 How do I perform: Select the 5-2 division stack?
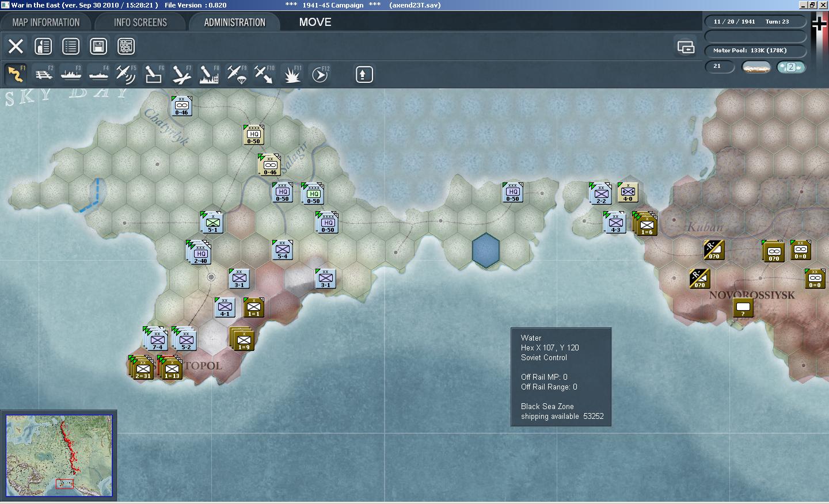[x=185, y=339]
